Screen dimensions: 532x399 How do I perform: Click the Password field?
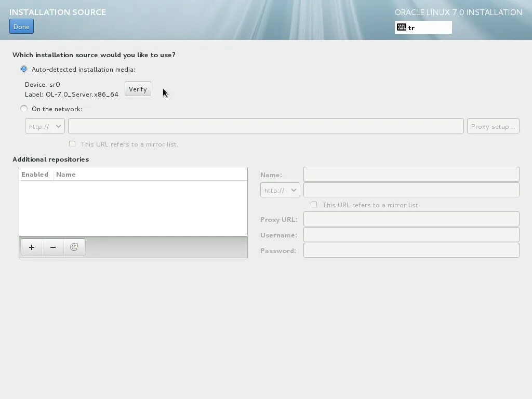pos(411,250)
